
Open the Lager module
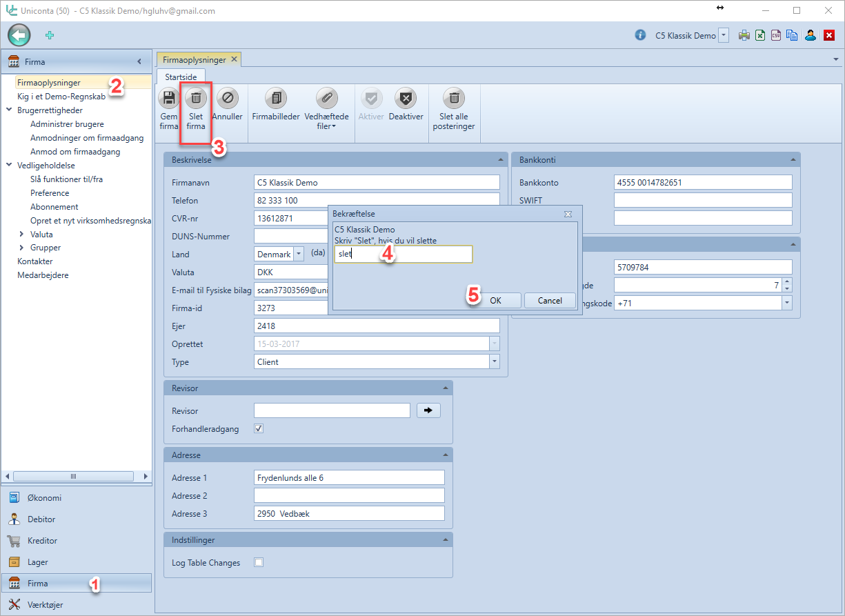point(76,562)
